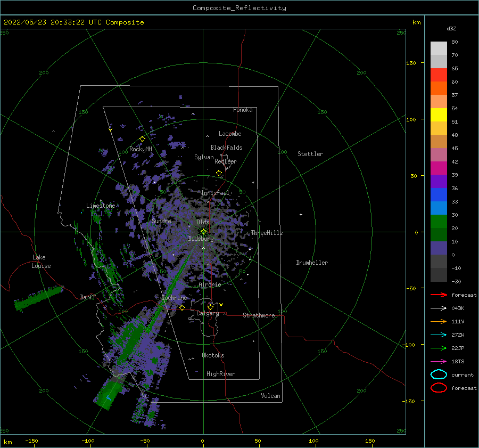Click the HighRiver town label
The width and height of the screenshot is (479, 448).
point(221,374)
